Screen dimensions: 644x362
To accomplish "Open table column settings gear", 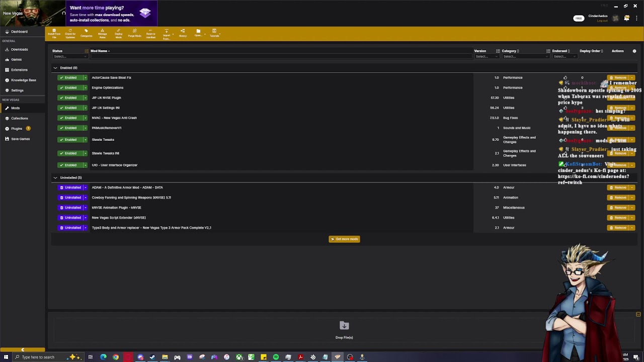I will [634, 51].
